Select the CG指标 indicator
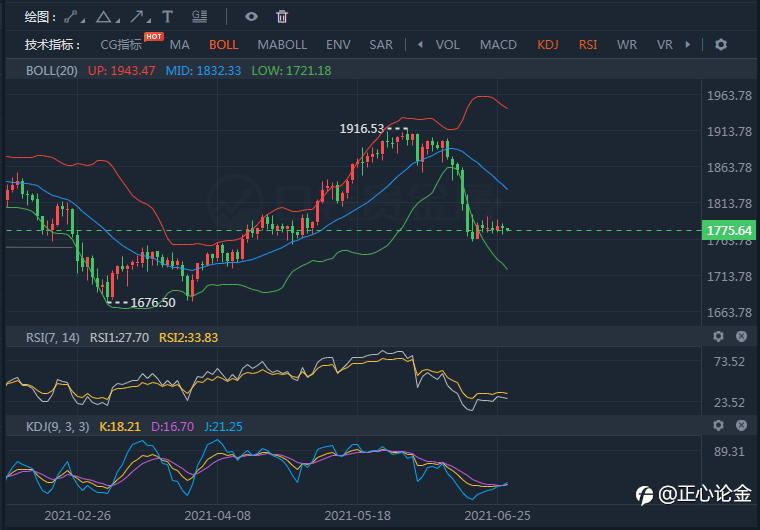Viewport: 760px width, 530px height. pos(121,45)
